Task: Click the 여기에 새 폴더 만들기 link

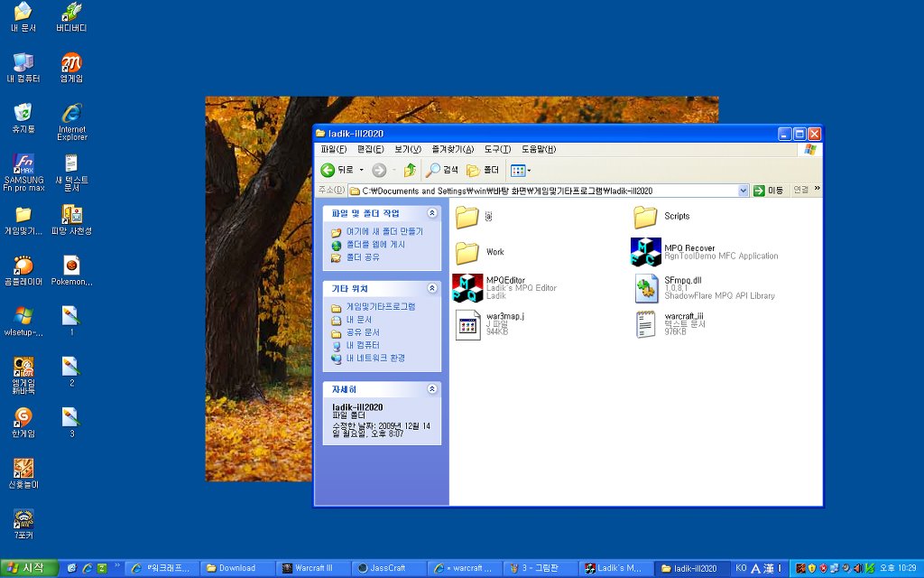Action: point(383,231)
